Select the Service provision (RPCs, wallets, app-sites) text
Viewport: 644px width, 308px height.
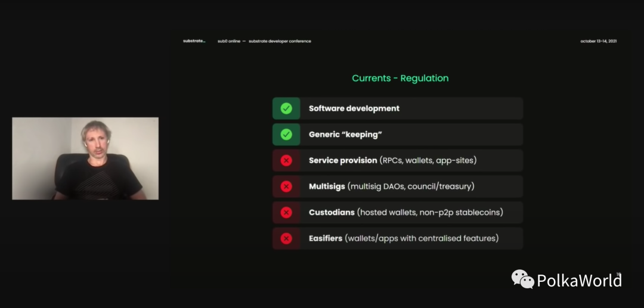[x=392, y=160]
